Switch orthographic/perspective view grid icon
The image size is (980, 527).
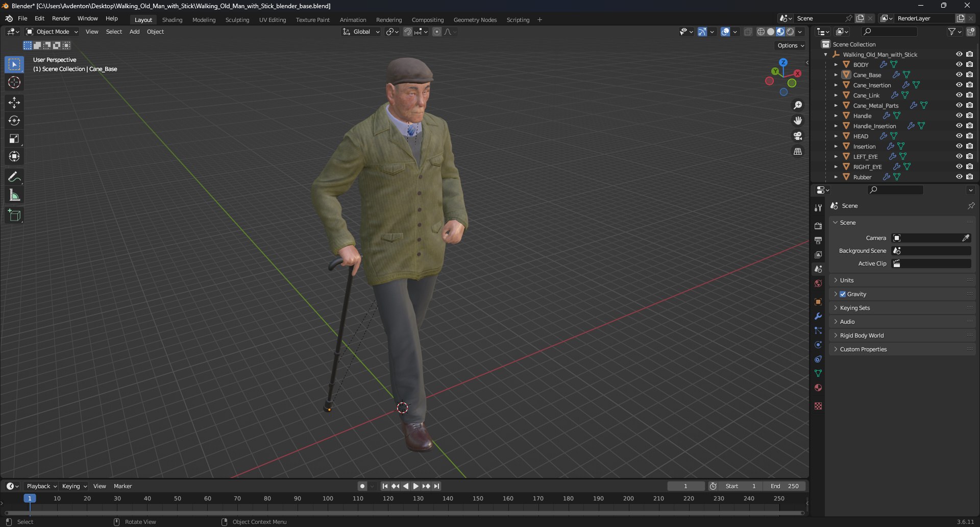(x=798, y=151)
